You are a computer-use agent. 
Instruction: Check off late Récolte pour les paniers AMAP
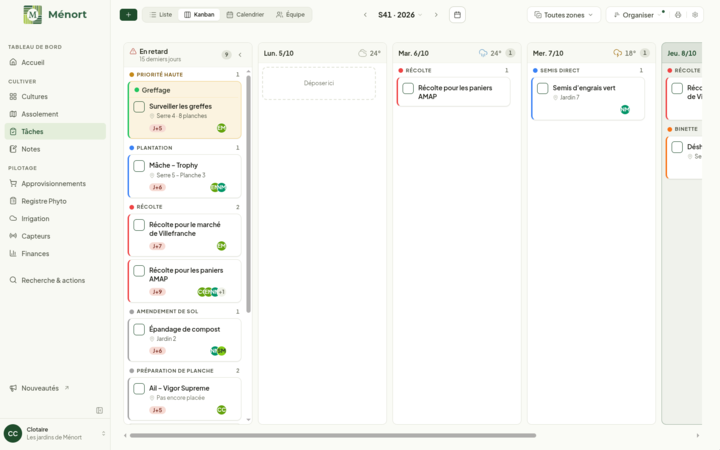point(139,271)
